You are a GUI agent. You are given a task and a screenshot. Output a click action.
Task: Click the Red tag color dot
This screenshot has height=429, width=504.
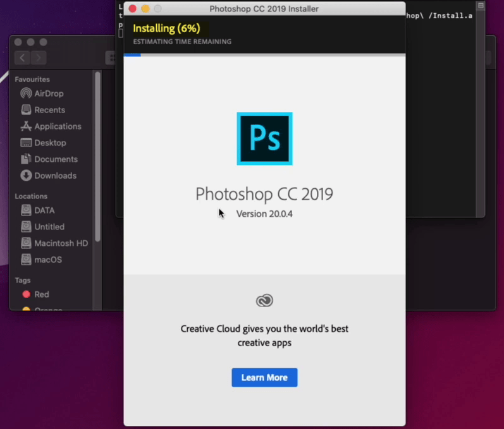pos(27,294)
